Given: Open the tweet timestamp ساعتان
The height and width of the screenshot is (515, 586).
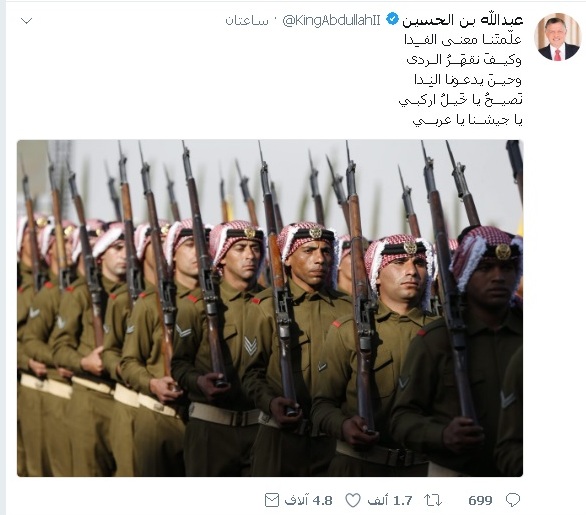Looking at the screenshot, I should [x=247, y=21].
